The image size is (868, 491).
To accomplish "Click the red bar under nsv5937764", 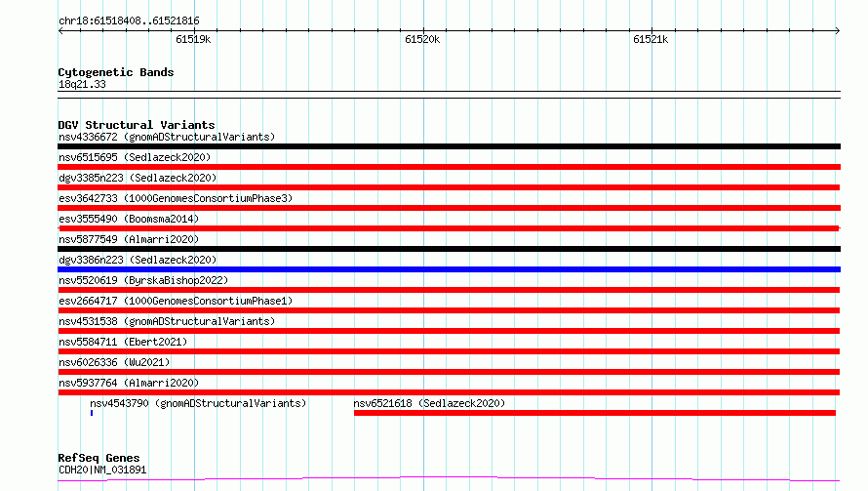I will (x=449, y=392).
